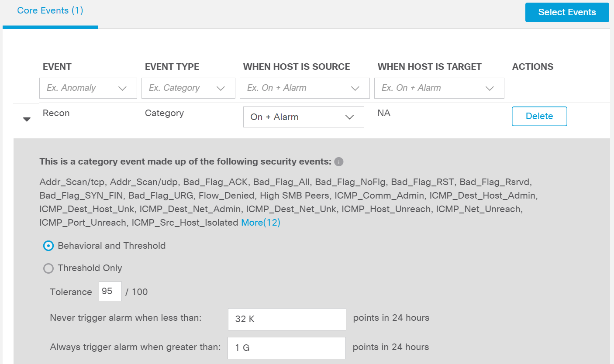Expand the More(12) security events link

pos(261,223)
